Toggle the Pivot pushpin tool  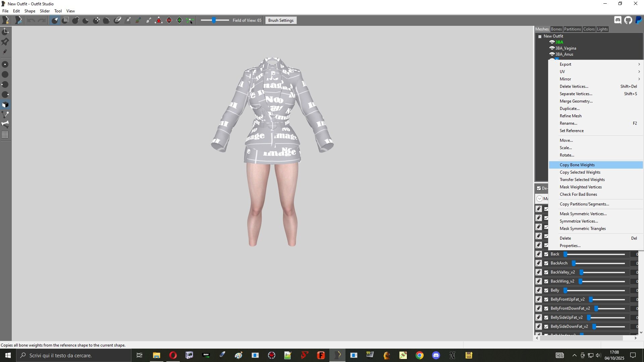coord(5,42)
